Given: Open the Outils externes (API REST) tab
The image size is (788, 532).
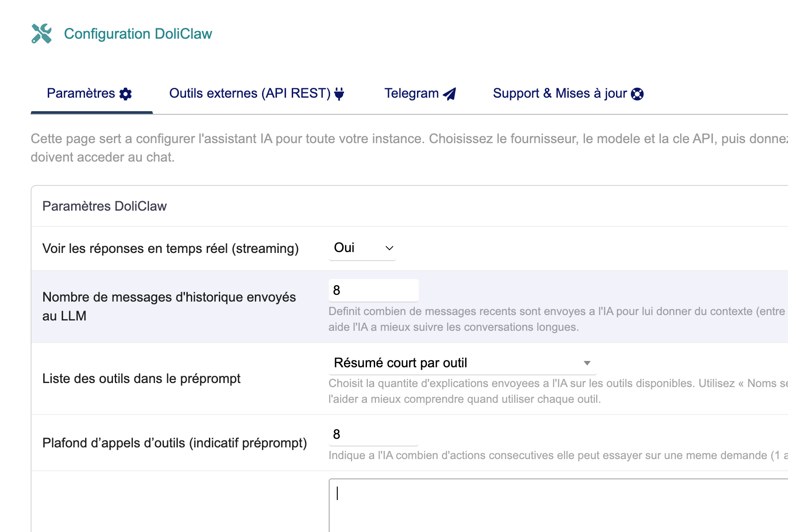Looking at the screenshot, I should click(250, 94).
